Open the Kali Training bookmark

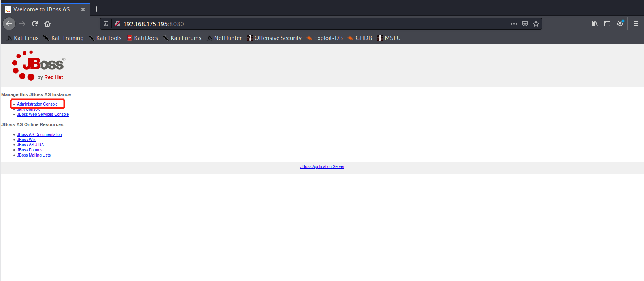coord(64,38)
